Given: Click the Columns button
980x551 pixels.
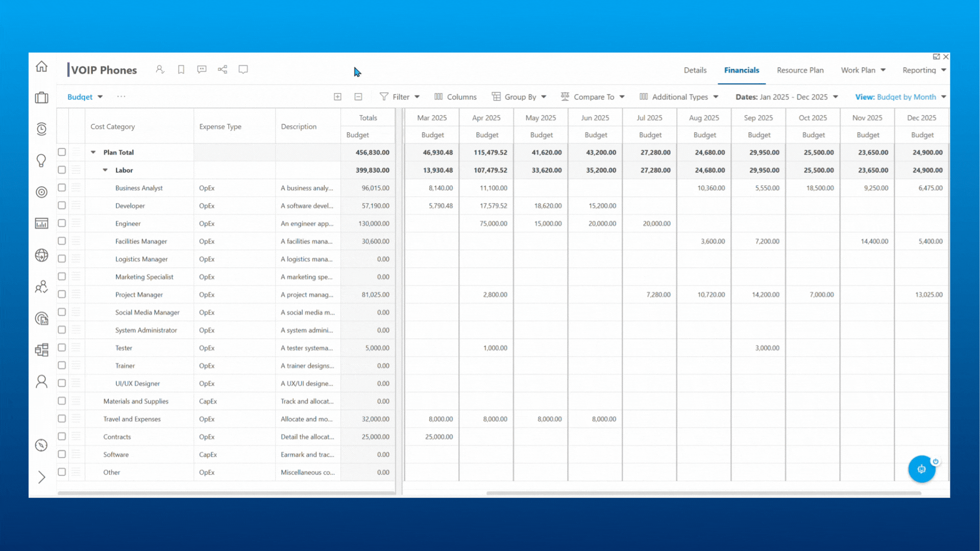Looking at the screenshot, I should click(455, 97).
